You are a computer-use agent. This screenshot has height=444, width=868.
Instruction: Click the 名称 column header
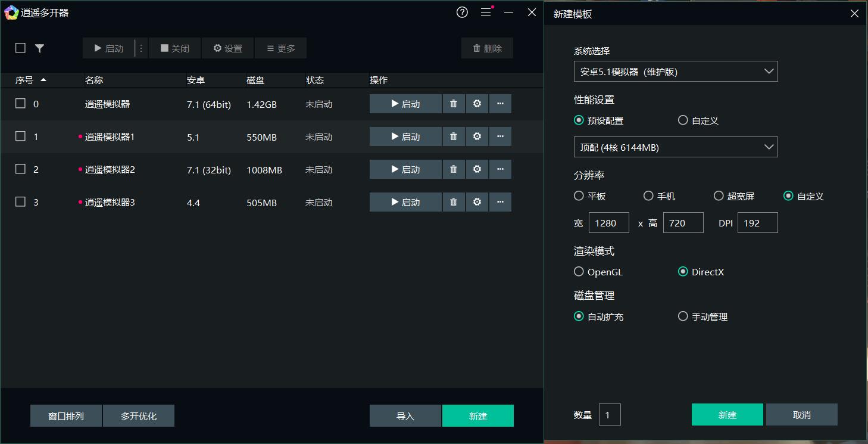tap(94, 80)
